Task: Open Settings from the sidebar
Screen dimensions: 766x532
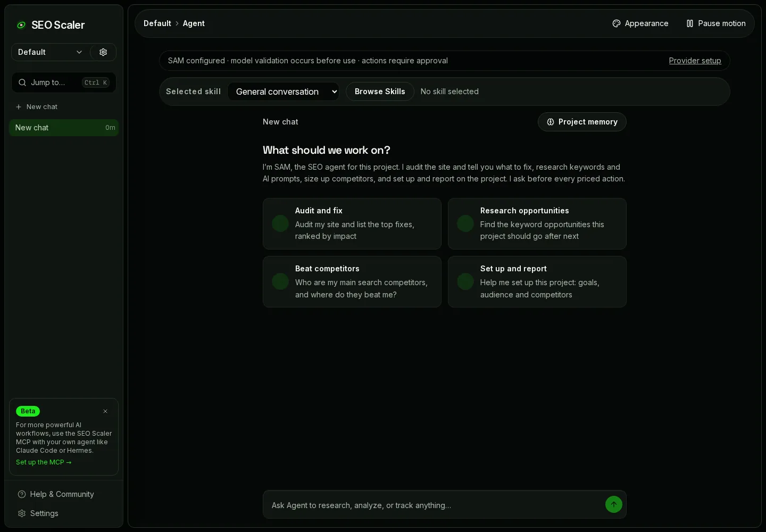Action: click(38, 513)
